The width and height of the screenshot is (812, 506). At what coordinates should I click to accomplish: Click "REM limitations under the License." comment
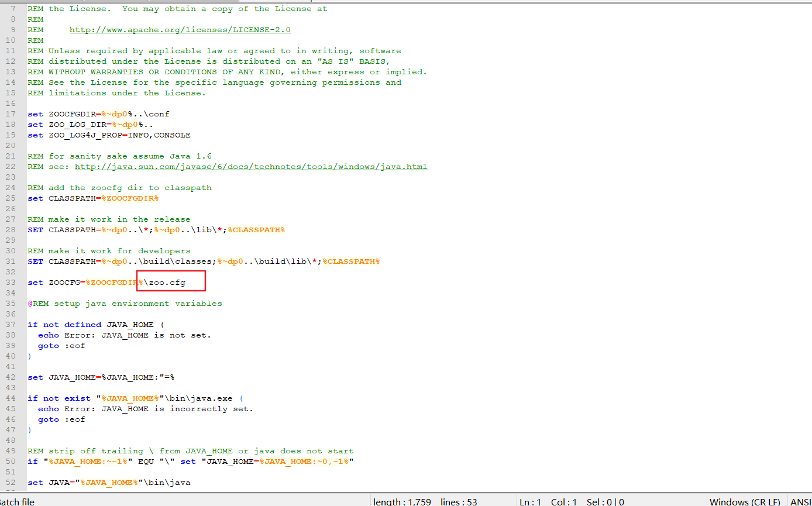point(116,93)
